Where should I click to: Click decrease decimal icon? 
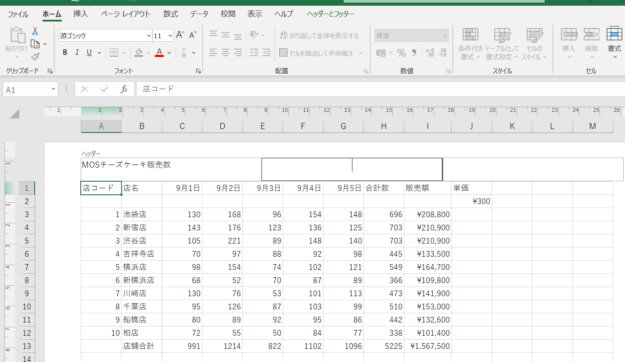pos(443,53)
